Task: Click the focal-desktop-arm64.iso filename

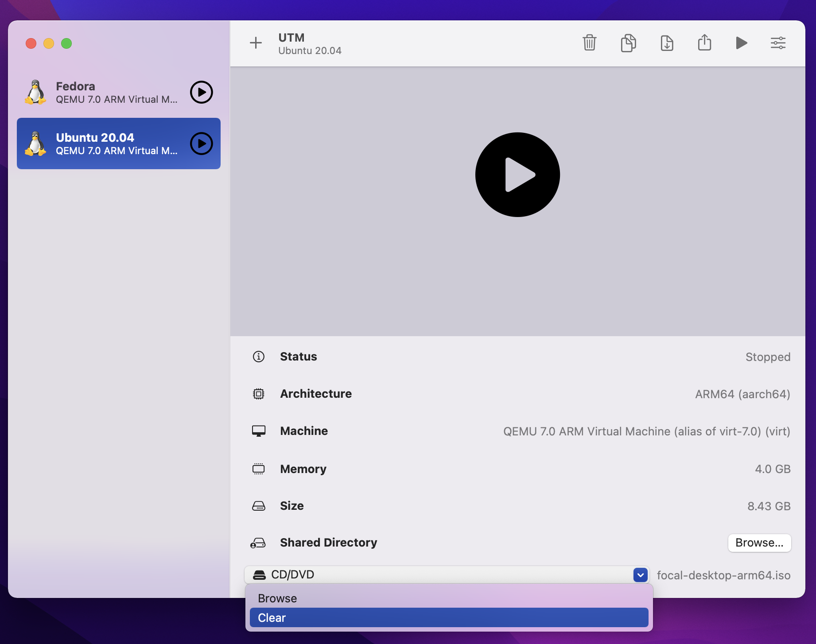Action: 723,575
